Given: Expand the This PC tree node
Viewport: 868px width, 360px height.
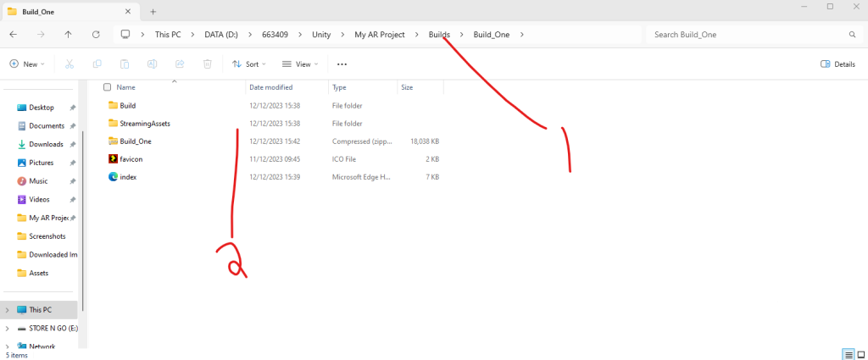Looking at the screenshot, I should pyautogui.click(x=8, y=310).
